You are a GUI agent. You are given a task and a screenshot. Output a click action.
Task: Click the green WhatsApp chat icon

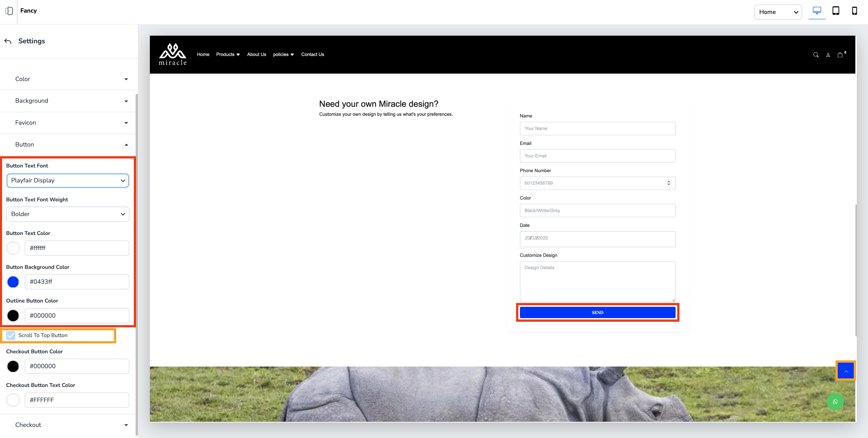[835, 402]
